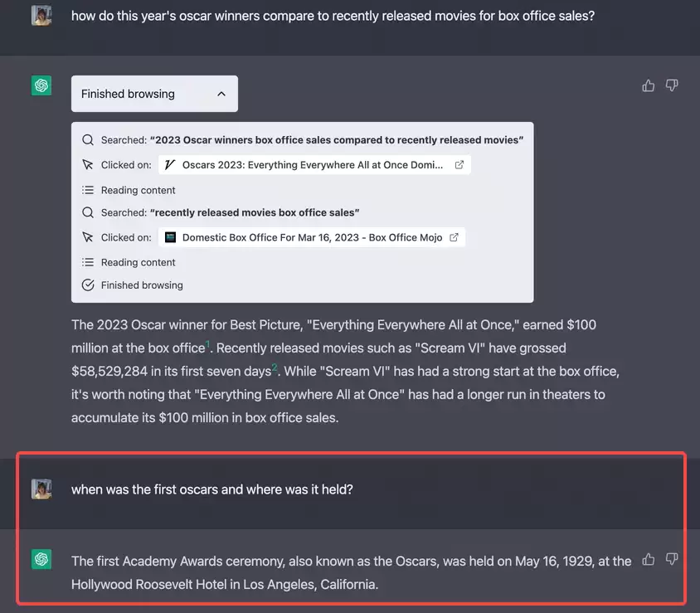The image size is (700, 613).
Task: Open the Finished browsing dropdown box
Action: [x=154, y=94]
